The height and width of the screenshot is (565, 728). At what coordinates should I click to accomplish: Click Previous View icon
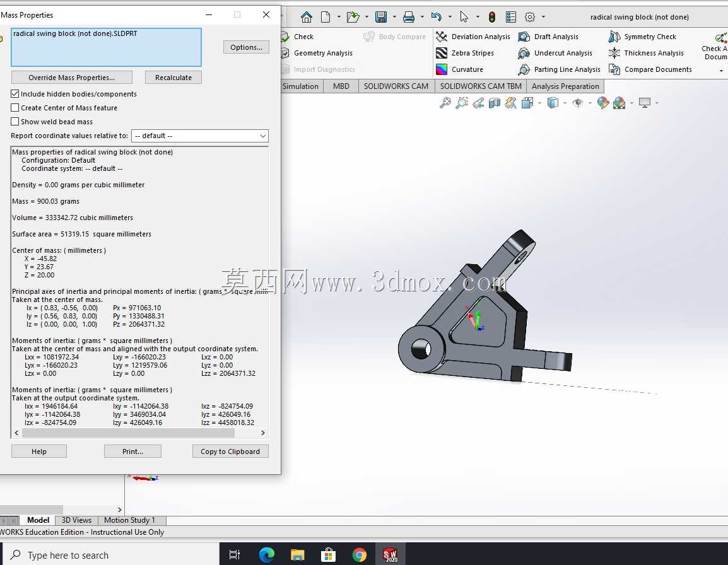click(478, 103)
